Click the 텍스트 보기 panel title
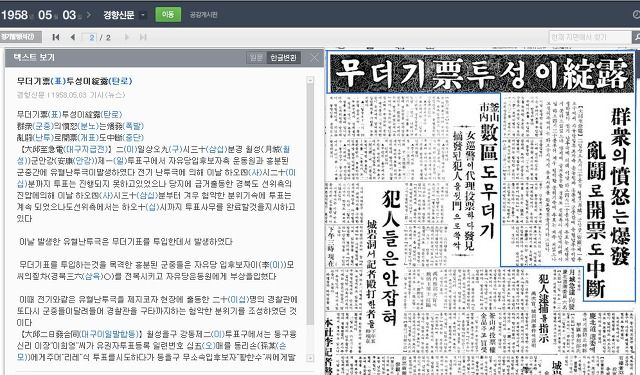This screenshot has height=375, width=640. click(x=34, y=58)
